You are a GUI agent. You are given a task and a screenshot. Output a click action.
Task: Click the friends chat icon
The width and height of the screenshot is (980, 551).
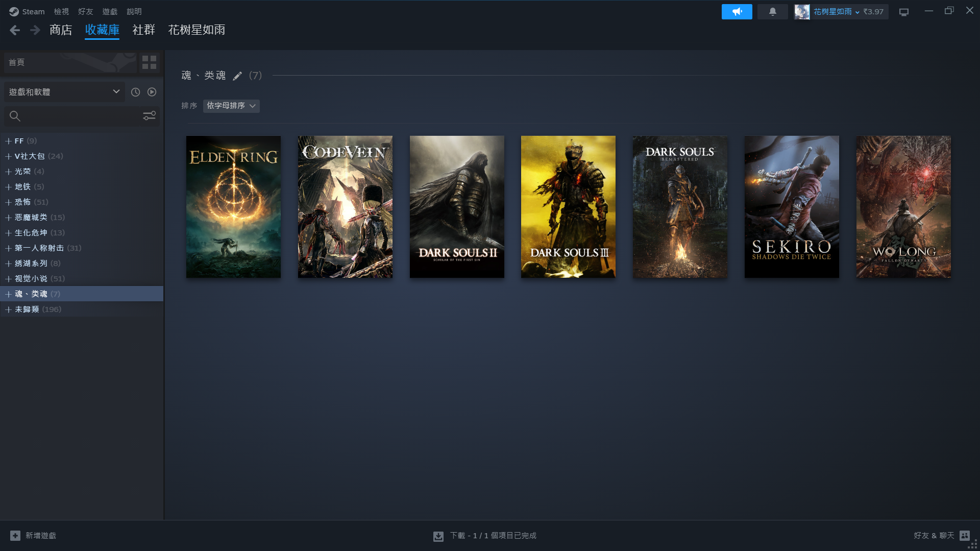pos(964,536)
